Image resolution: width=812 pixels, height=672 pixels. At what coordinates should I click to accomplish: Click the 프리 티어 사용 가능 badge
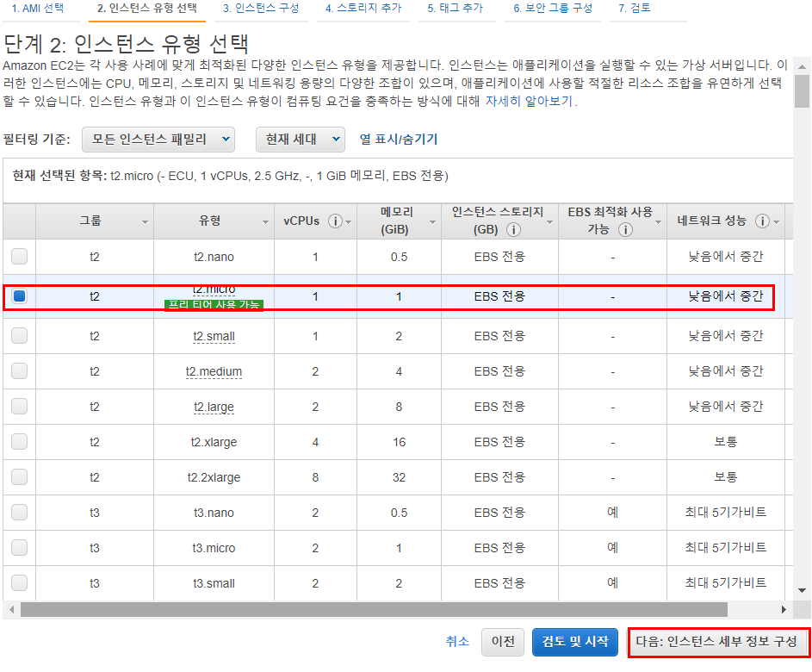pyautogui.click(x=214, y=305)
